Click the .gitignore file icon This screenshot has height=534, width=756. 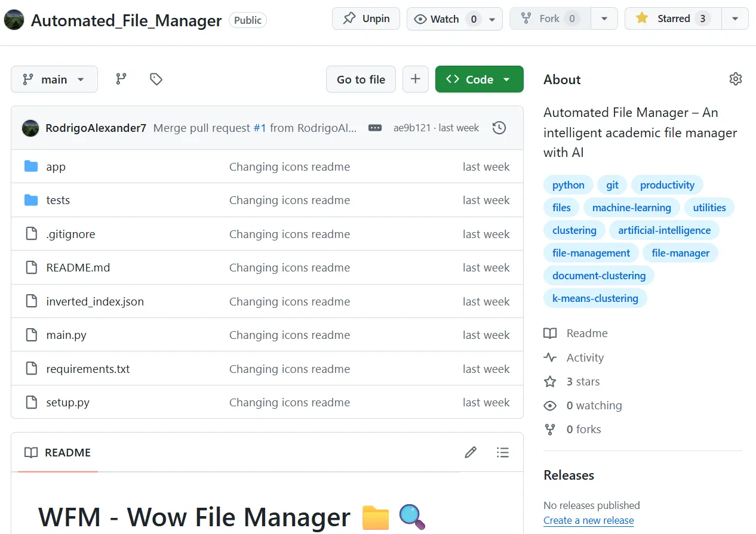(x=31, y=234)
